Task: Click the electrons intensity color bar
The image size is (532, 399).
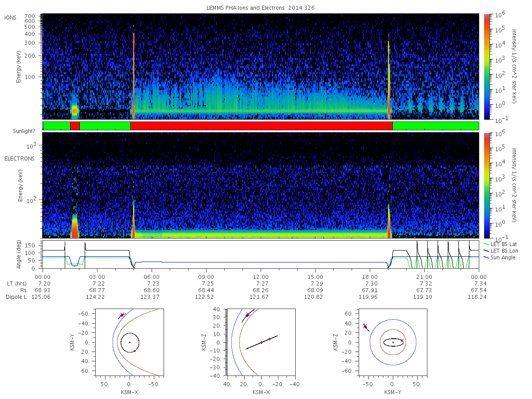Action: [x=486, y=185]
